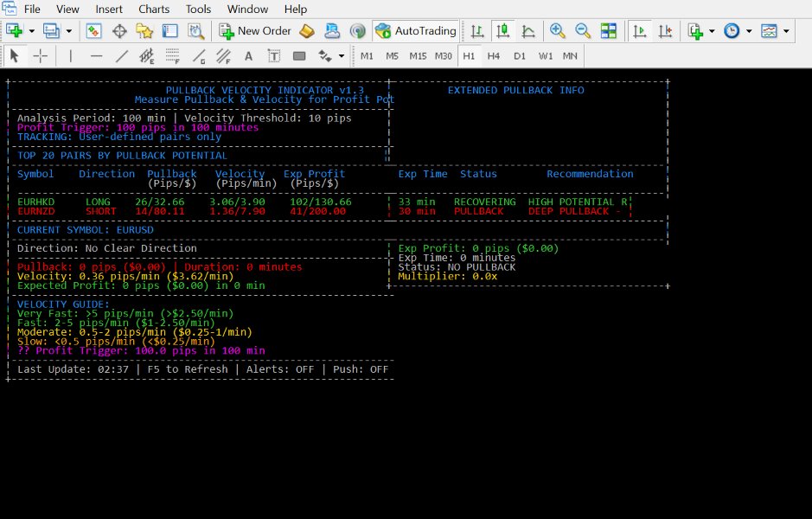The image size is (812, 519).
Task: Toggle the Data Window crosshair-circle icon
Action: [x=119, y=31]
